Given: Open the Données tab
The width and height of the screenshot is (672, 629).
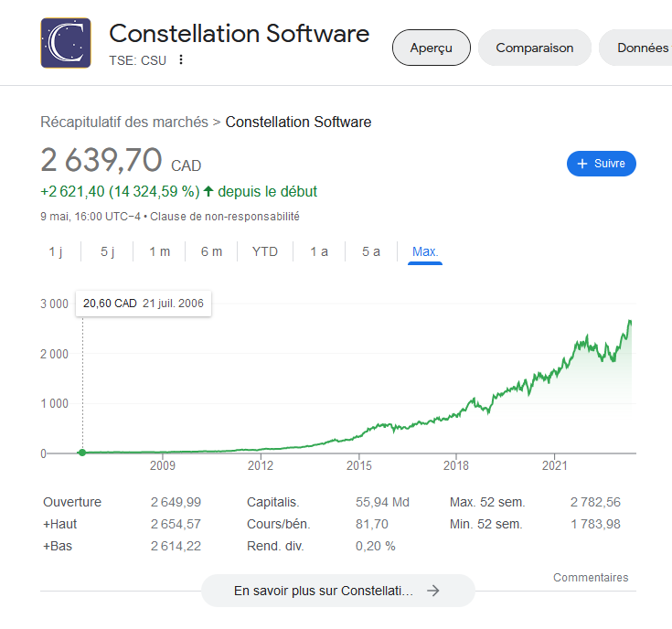Looking at the screenshot, I should coord(642,48).
